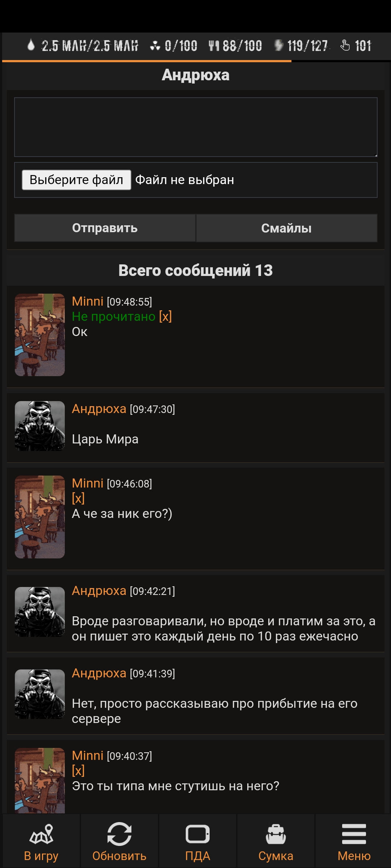Open Андрюха profile link at 09:47:30
The image size is (391, 868).
99,409
